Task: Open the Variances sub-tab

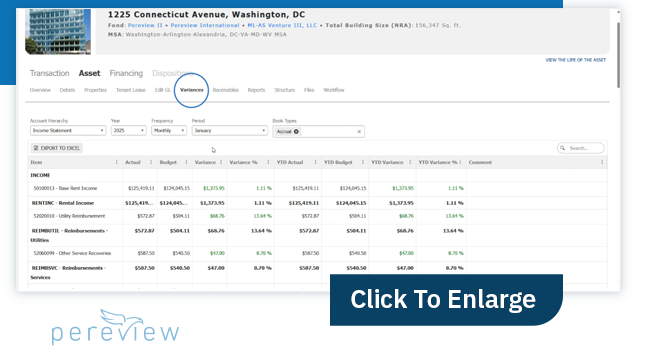Action: point(191,90)
